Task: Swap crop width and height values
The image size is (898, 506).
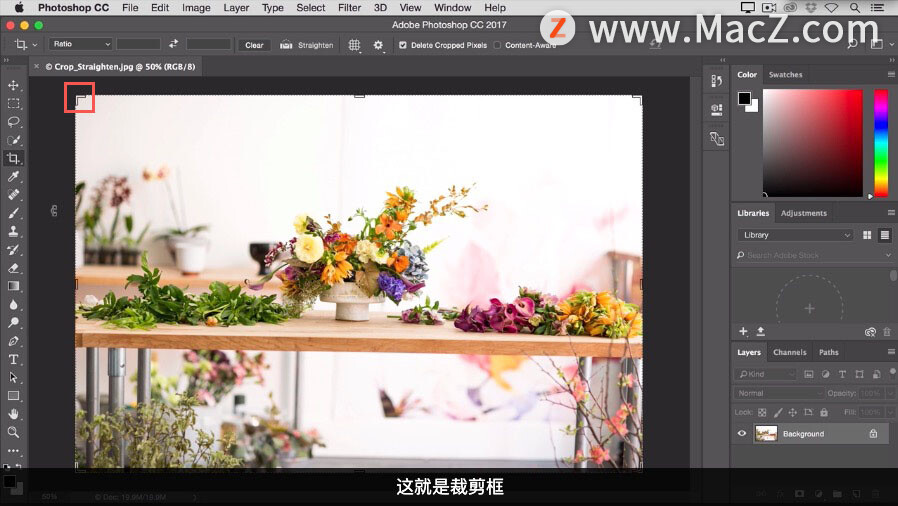Action: point(173,44)
